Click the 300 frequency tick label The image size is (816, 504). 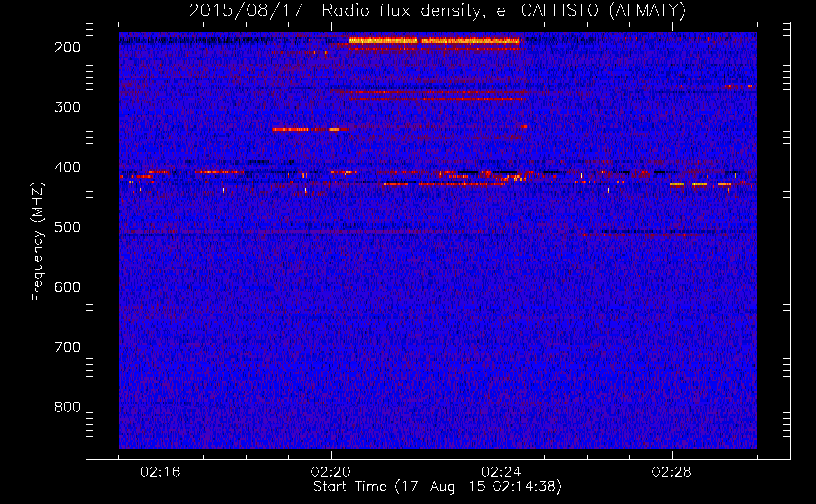[68, 107]
